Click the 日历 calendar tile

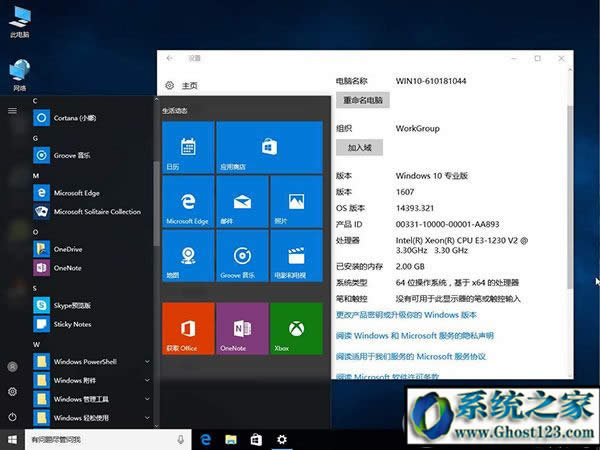pos(187,147)
